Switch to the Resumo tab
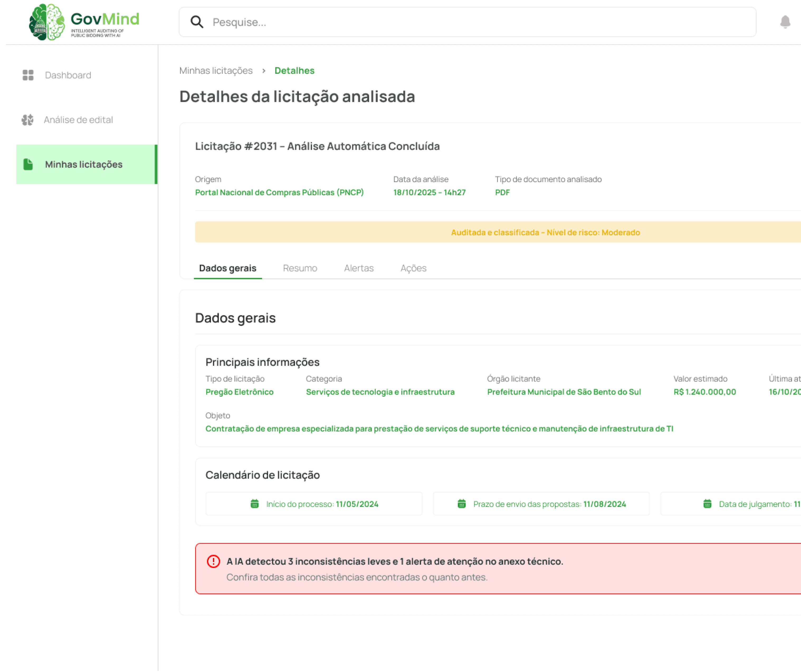This screenshot has width=801, height=672. point(300,268)
